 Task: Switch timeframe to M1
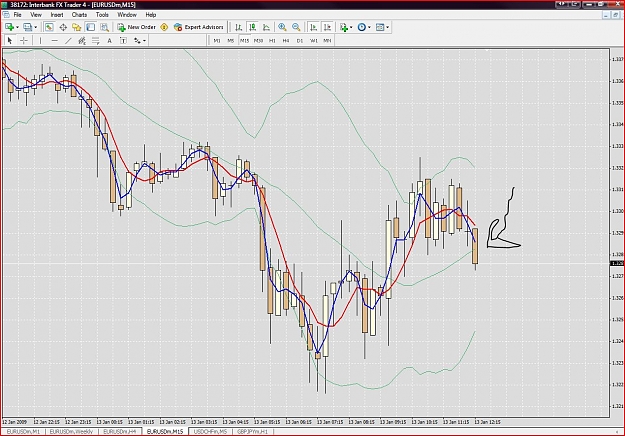[217, 41]
